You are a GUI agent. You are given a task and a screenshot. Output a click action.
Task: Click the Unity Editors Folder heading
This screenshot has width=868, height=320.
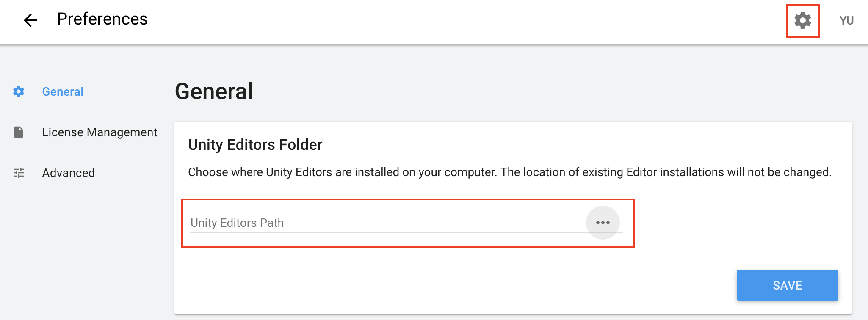[x=255, y=145]
